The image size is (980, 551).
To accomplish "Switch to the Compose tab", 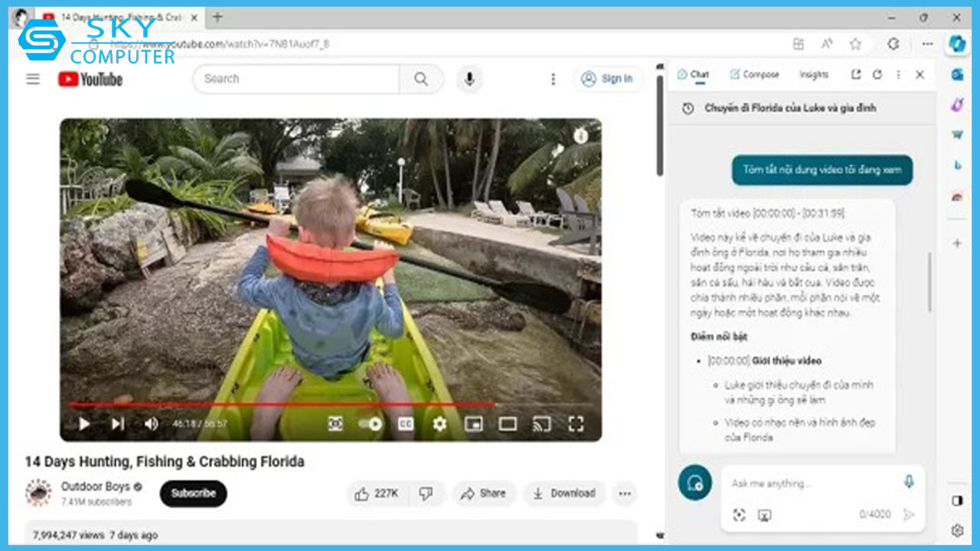I will pos(754,75).
